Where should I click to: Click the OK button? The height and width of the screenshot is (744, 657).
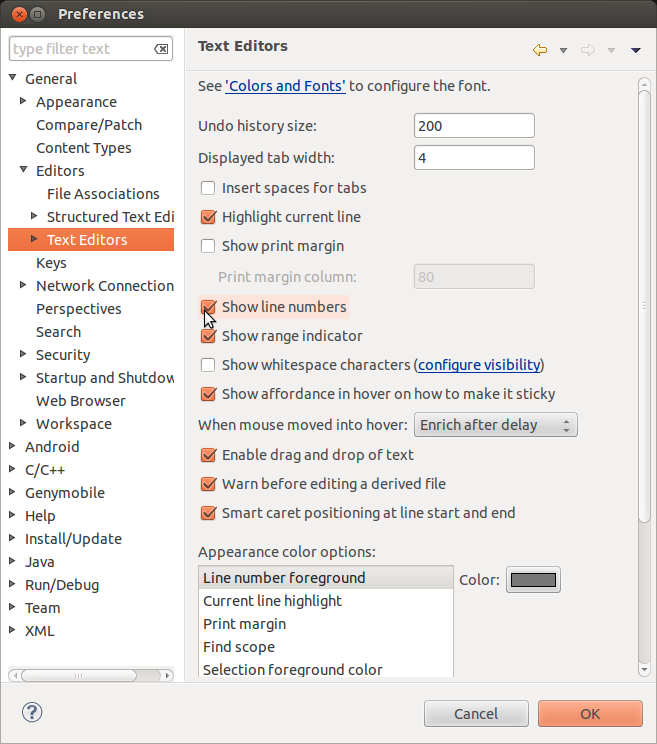[x=589, y=713]
